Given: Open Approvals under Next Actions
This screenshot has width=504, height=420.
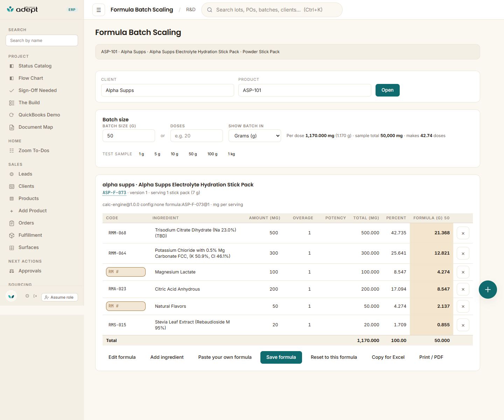Looking at the screenshot, I should [30, 271].
